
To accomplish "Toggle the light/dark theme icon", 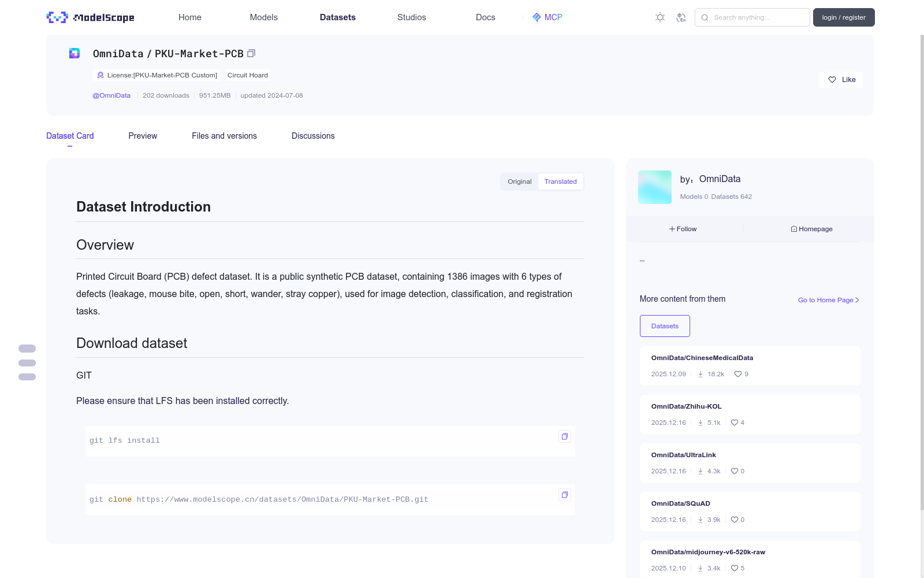I will 660,17.
